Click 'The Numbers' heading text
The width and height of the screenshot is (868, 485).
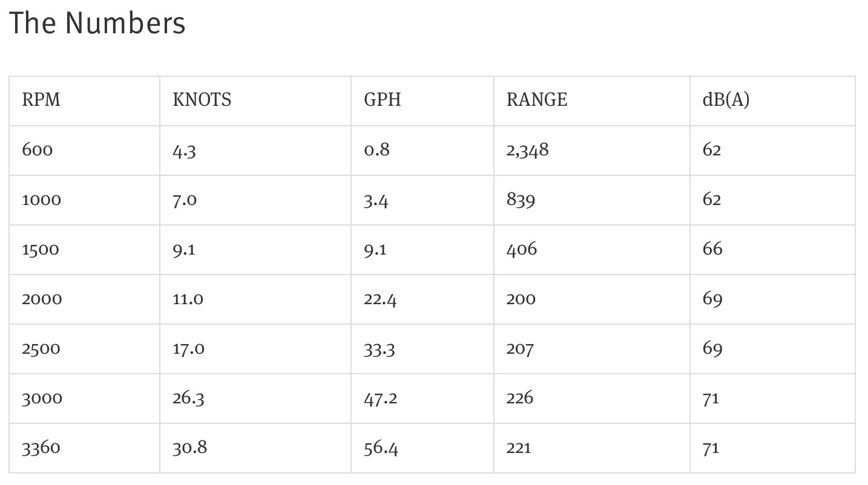pyautogui.click(x=97, y=24)
